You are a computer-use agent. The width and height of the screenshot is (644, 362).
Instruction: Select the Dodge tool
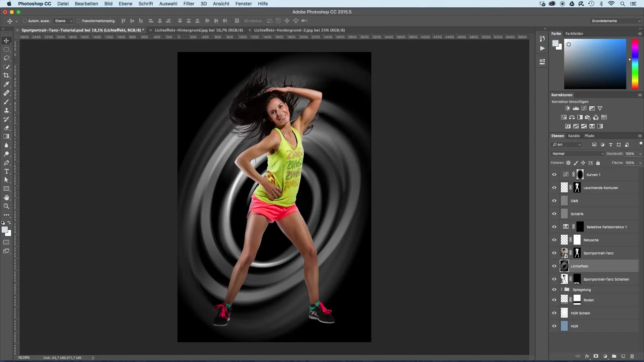tap(6, 154)
